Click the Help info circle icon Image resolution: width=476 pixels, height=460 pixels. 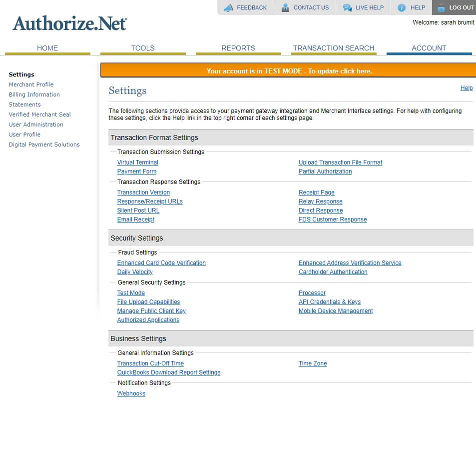click(x=402, y=7)
